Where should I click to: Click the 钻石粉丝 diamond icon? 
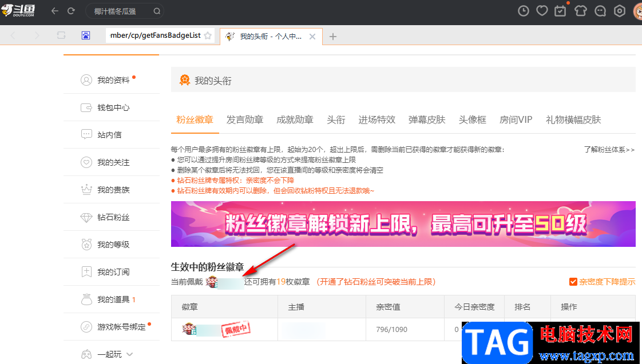(86, 217)
